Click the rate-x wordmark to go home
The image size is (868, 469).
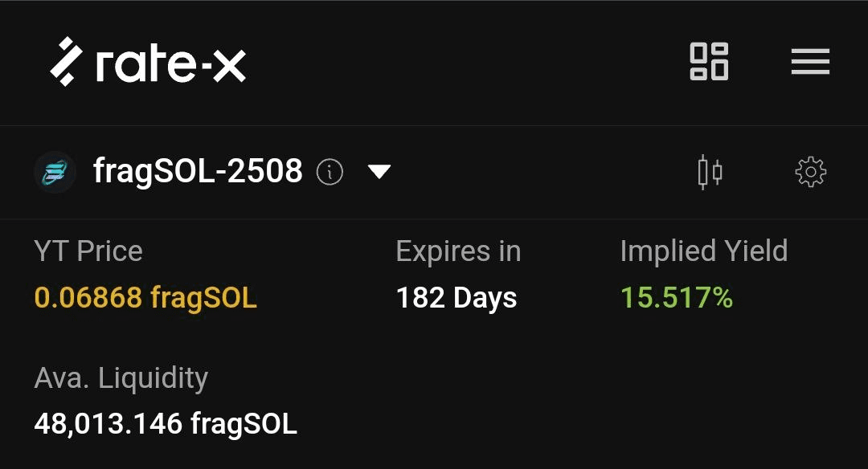pyautogui.click(x=171, y=64)
